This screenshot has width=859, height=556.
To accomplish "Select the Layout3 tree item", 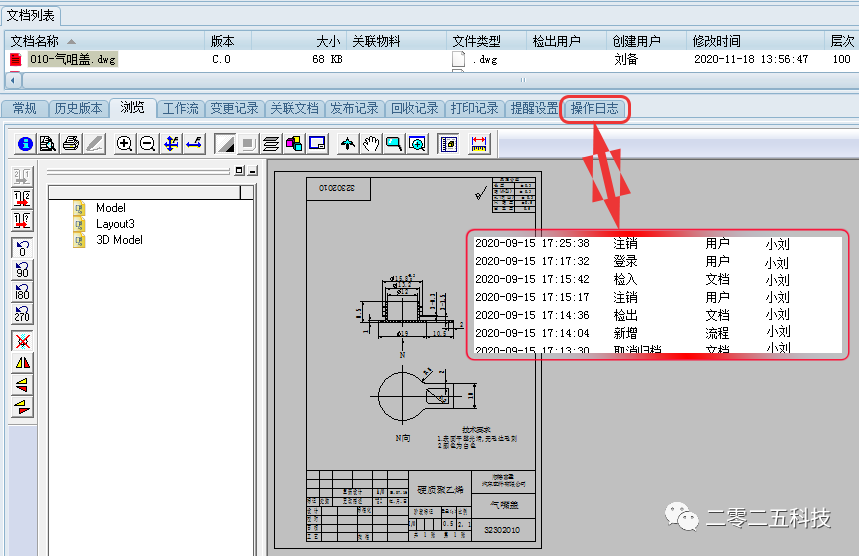I will pyautogui.click(x=114, y=224).
